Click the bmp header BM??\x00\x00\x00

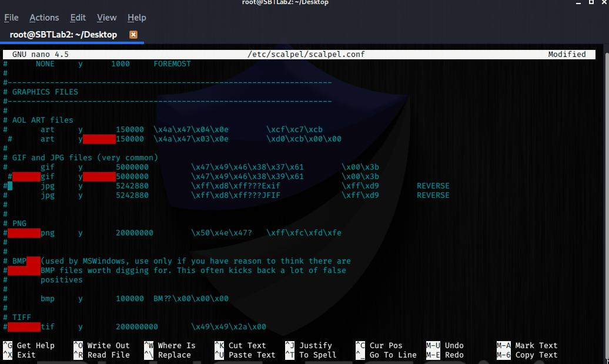click(x=190, y=298)
